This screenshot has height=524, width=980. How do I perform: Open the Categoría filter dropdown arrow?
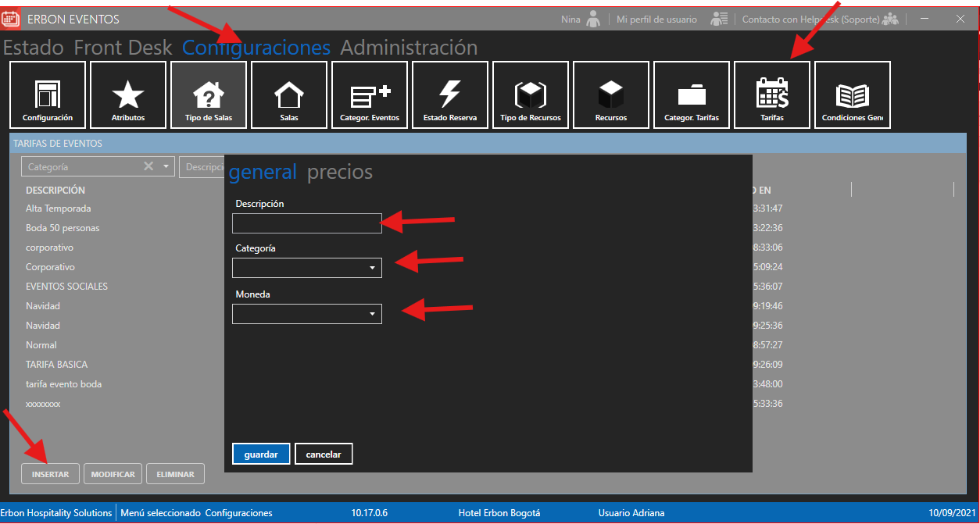coord(166,166)
